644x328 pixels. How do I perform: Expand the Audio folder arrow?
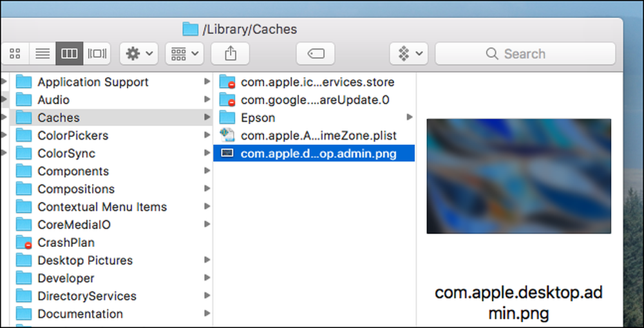coord(207,99)
